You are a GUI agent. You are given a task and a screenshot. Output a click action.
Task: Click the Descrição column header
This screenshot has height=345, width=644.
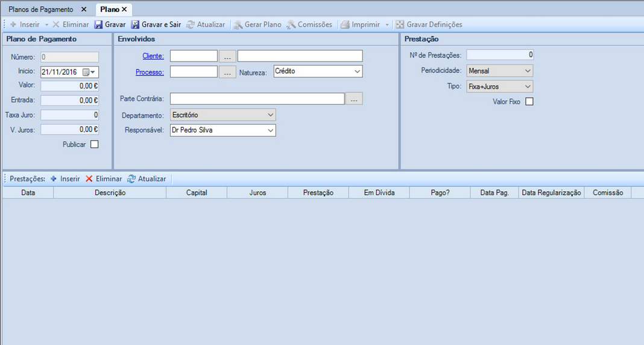click(x=110, y=192)
